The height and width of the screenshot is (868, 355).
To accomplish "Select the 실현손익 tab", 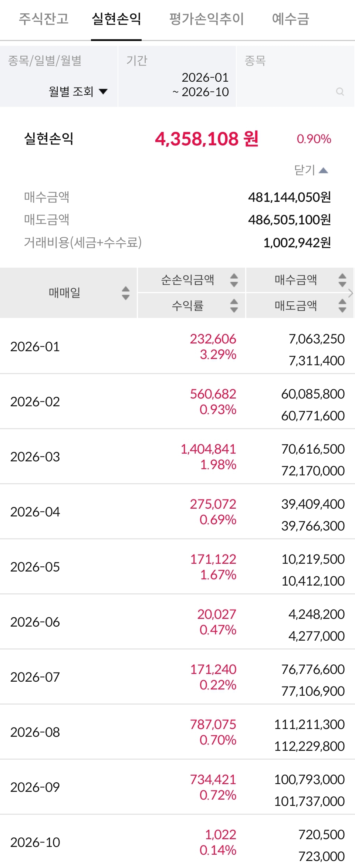I will [116, 19].
